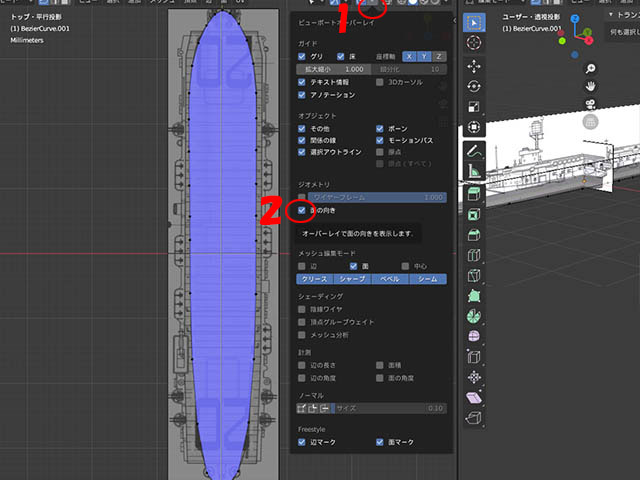Toggle the 面の向き face orientation checkbox

302,210
